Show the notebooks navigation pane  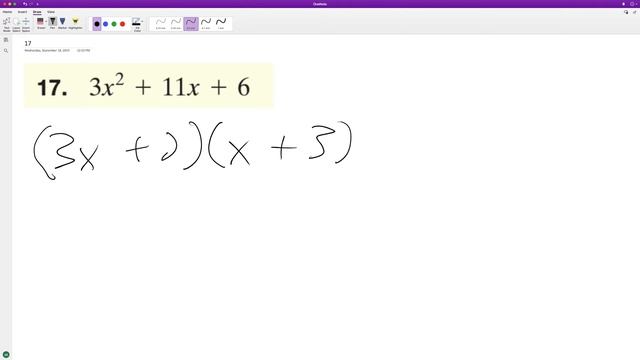click(x=6, y=40)
